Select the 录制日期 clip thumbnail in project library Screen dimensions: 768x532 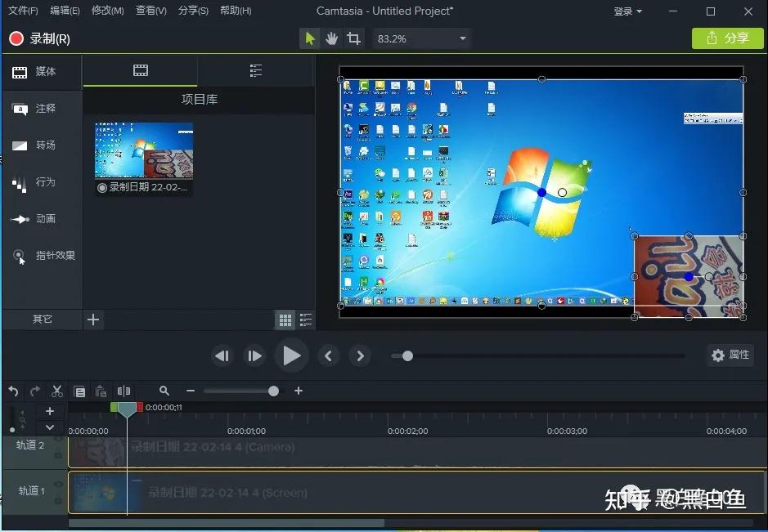[143, 149]
